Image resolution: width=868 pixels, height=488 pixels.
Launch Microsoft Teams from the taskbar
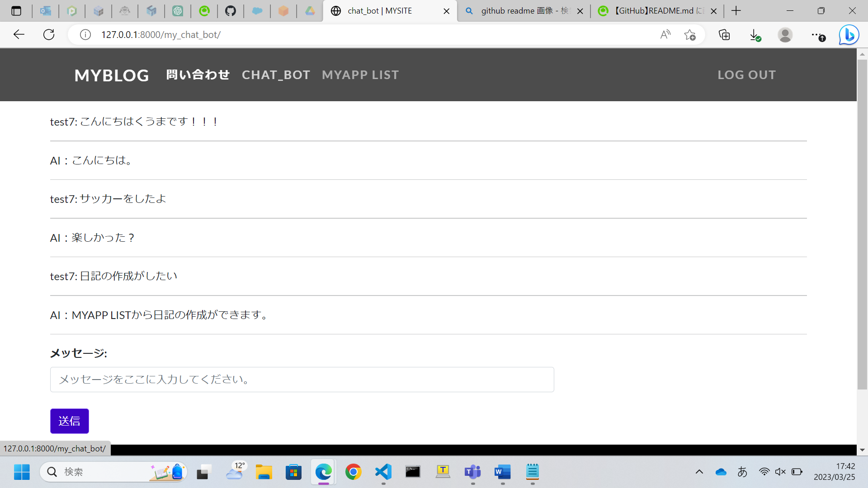(473, 472)
